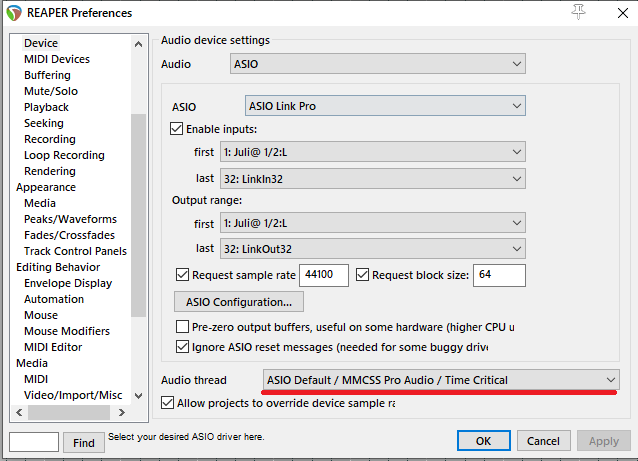Select Buffering in the preferences list
638x461 pixels.
[47, 75]
